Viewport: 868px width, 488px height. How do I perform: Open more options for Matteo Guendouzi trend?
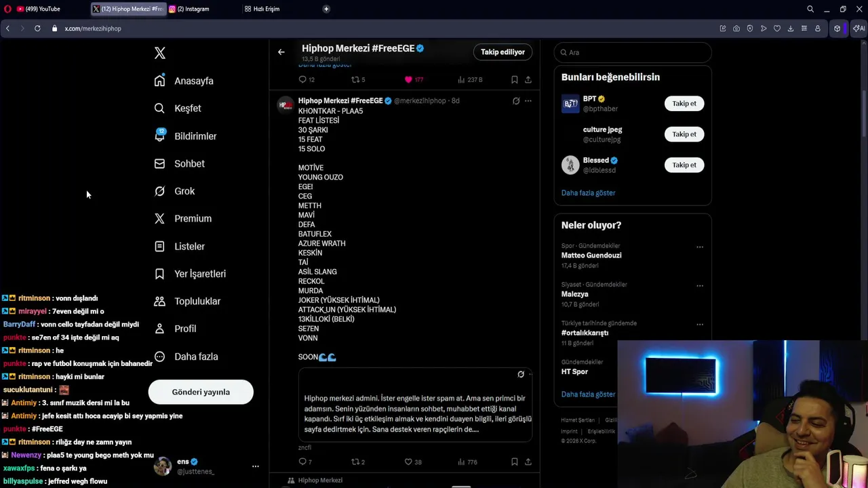coord(700,247)
